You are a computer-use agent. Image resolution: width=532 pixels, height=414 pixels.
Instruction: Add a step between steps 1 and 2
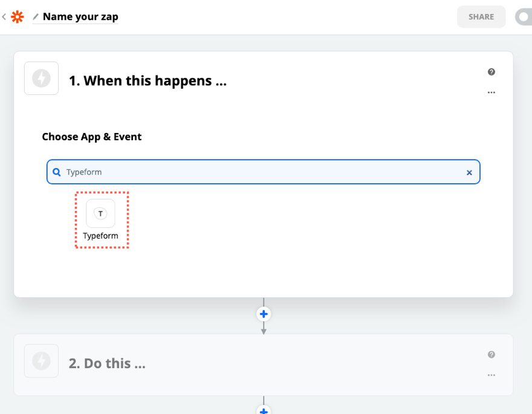coord(264,314)
